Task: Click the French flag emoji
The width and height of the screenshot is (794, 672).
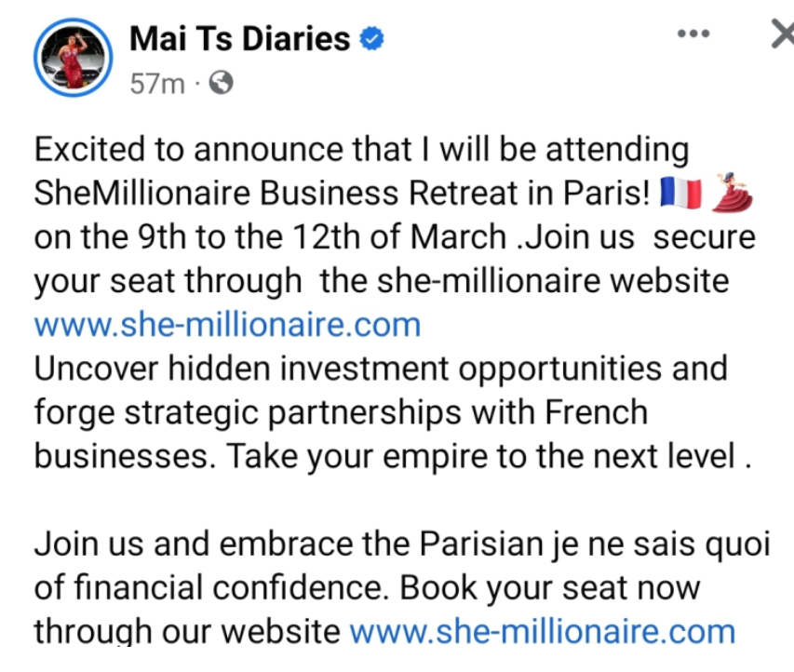Action: [681, 194]
